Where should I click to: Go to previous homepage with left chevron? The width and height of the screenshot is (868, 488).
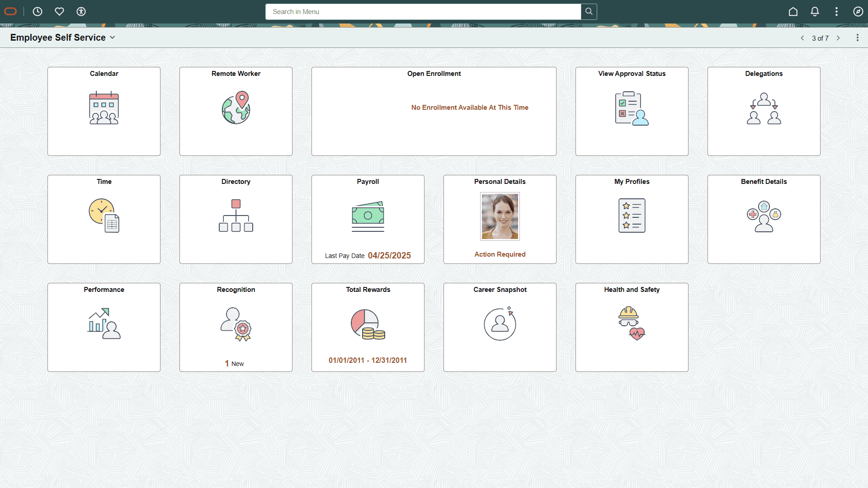tap(803, 38)
